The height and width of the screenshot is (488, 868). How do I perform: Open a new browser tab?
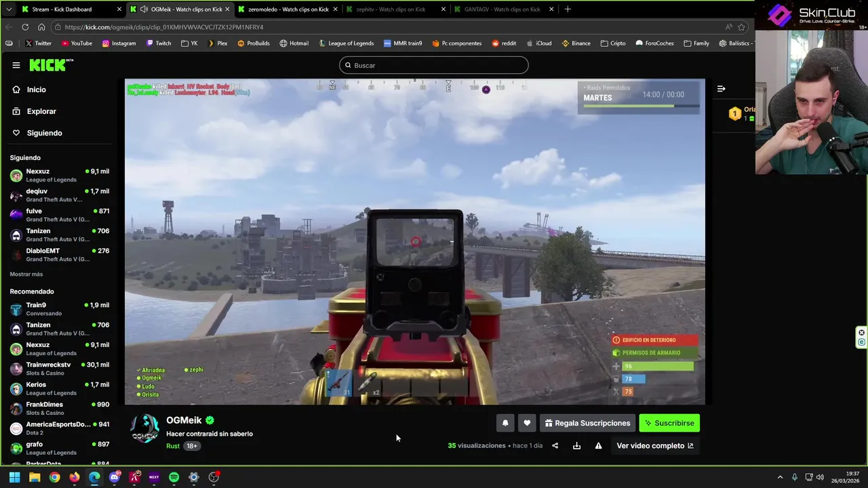pyautogui.click(x=568, y=9)
